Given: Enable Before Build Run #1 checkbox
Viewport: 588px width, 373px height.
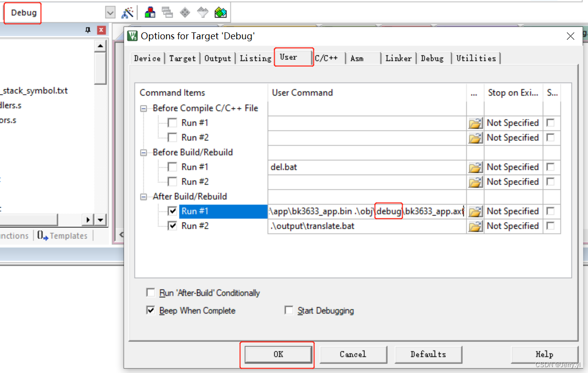Looking at the screenshot, I should pyautogui.click(x=172, y=167).
